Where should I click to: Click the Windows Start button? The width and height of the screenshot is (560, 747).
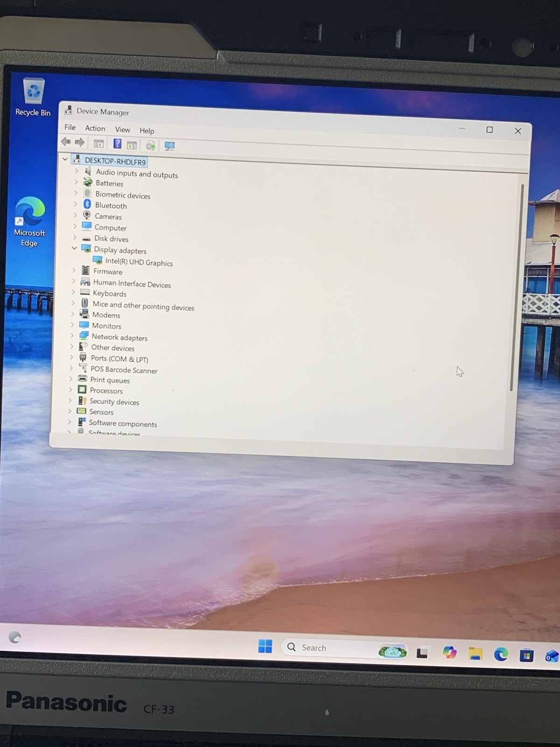point(265,646)
